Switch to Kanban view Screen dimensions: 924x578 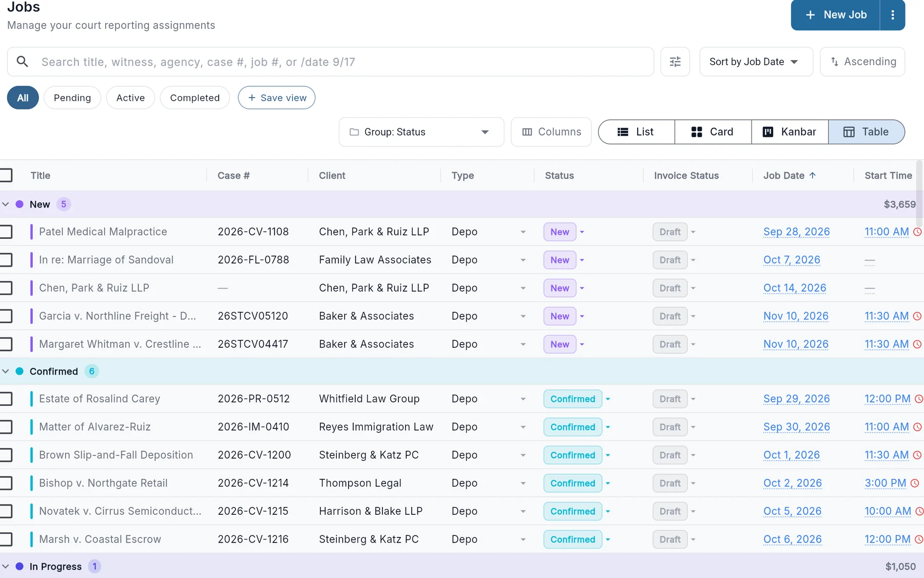click(x=790, y=132)
